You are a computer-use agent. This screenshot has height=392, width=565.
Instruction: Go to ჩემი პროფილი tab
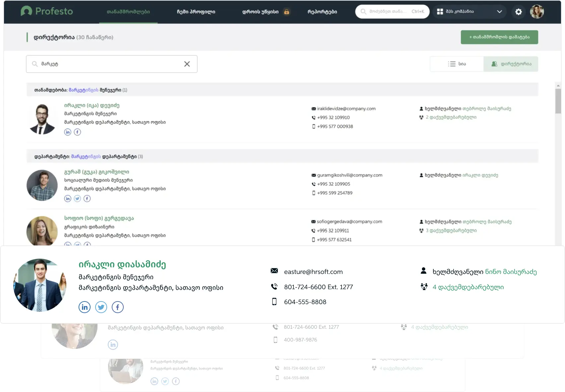coord(196,12)
